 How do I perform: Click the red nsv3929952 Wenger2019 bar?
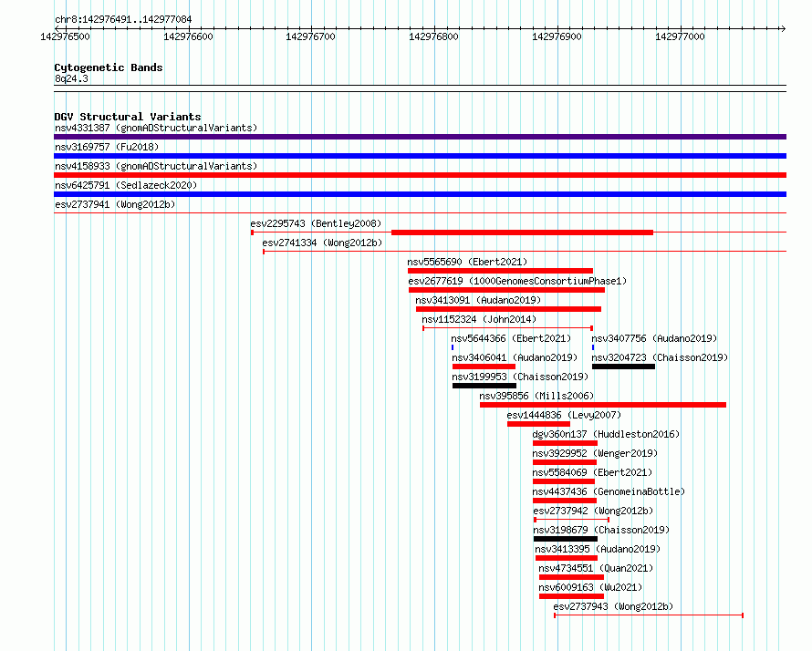click(x=565, y=462)
